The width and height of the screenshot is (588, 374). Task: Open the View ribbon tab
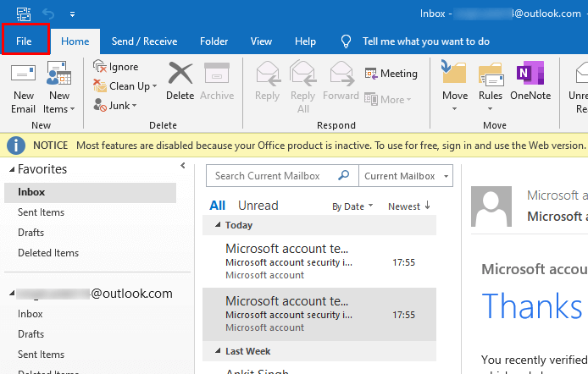[x=261, y=41]
